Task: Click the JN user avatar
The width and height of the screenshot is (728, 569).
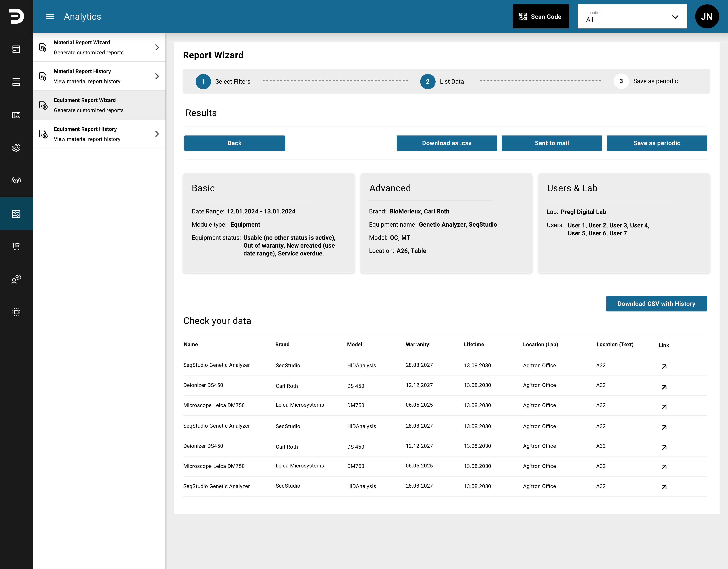Action: tap(707, 17)
